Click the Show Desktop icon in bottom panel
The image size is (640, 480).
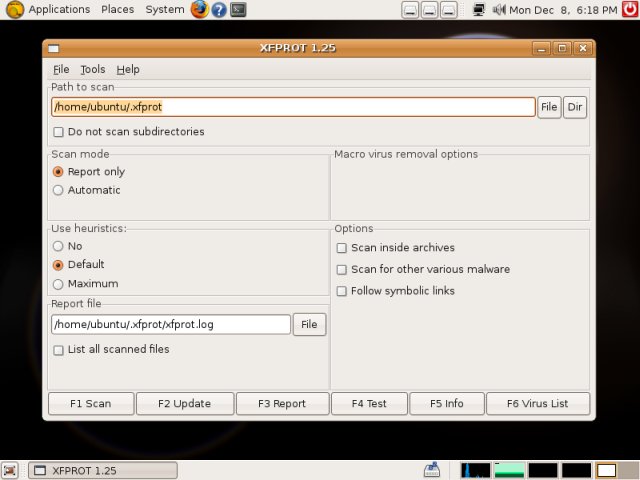10,470
